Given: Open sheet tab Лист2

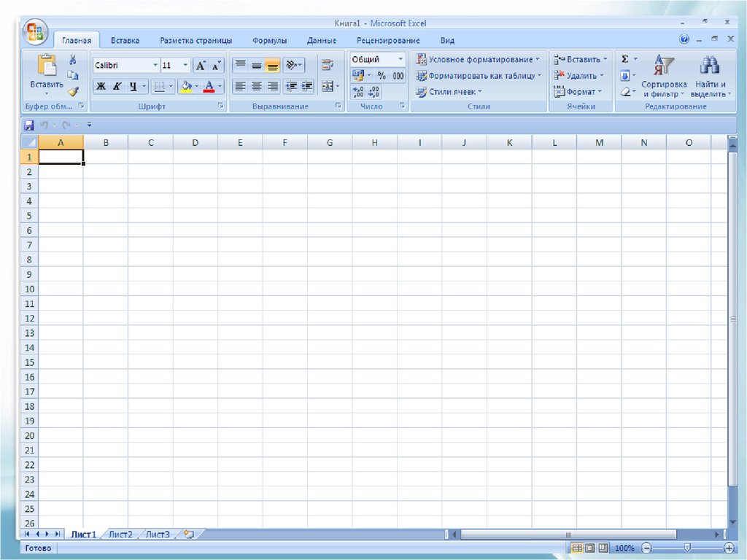Looking at the screenshot, I should [x=120, y=534].
